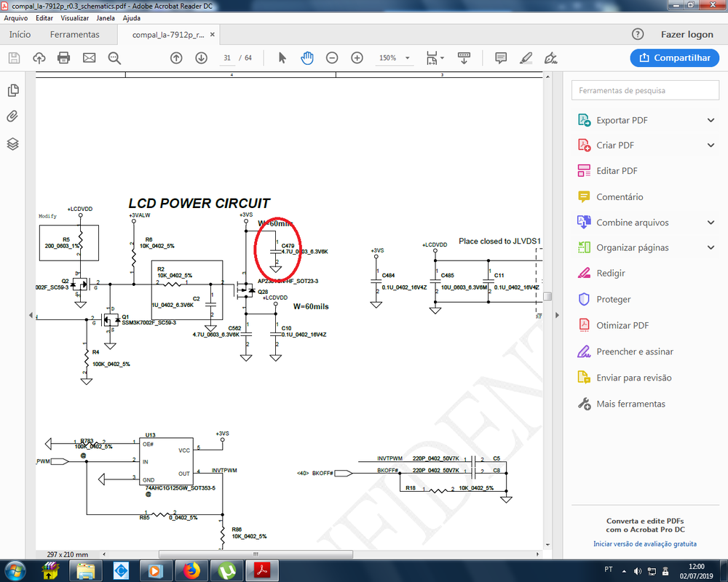This screenshot has width=728, height=582.
Task: Open Firefox from the taskbar
Action: [192, 570]
